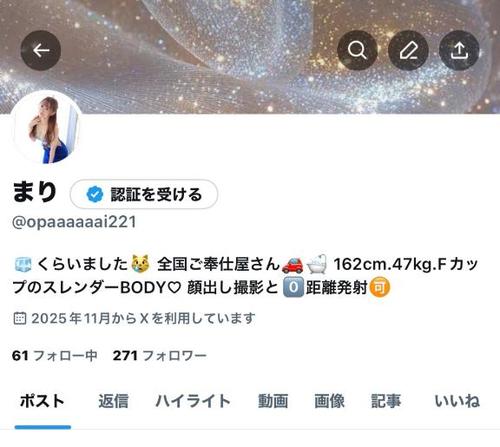
Task: Tap the share upload icon
Action: (x=459, y=50)
